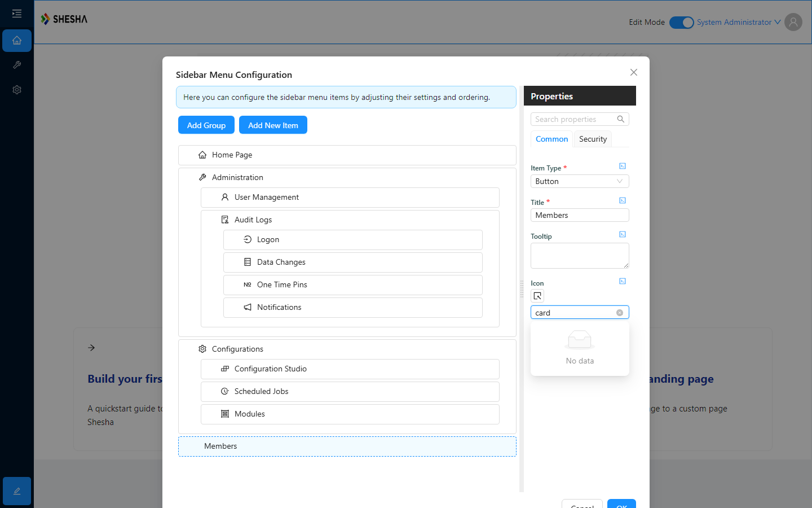Toggle the Edit Mode switch

pyautogui.click(x=681, y=22)
